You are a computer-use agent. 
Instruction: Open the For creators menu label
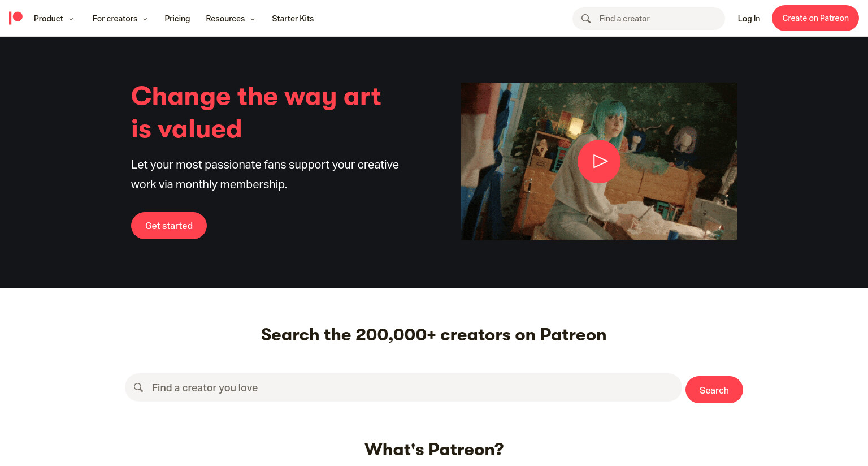click(x=115, y=19)
